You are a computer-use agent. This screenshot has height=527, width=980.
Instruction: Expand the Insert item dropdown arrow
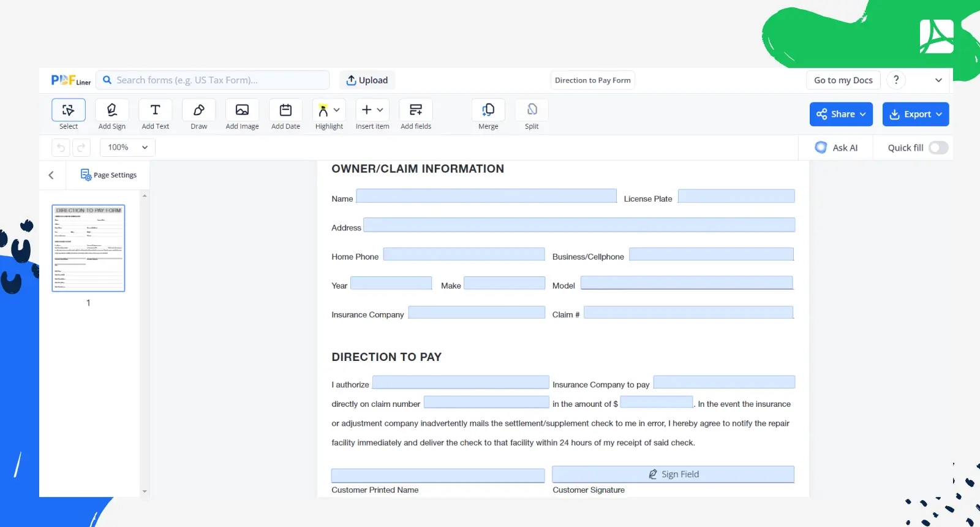coord(380,110)
